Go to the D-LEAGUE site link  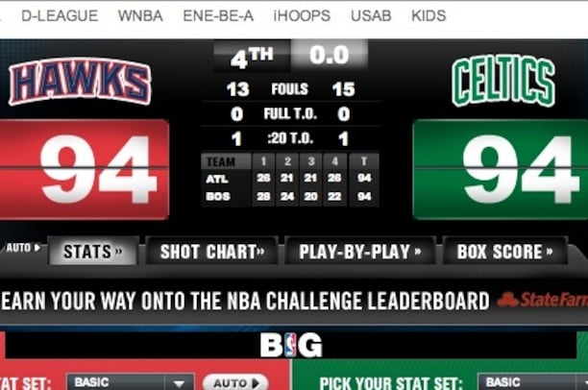click(60, 15)
